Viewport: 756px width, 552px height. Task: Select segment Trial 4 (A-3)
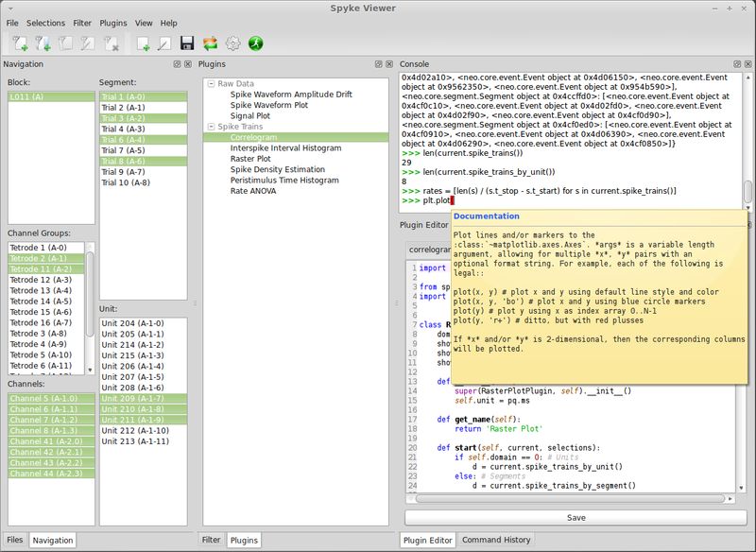[144, 129]
